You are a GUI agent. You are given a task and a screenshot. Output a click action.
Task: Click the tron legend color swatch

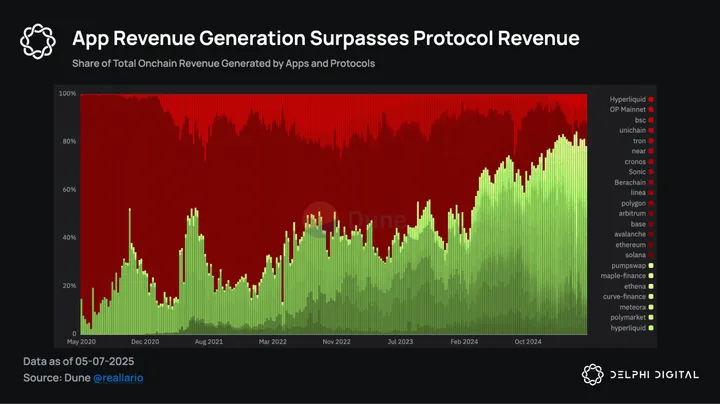(x=653, y=141)
